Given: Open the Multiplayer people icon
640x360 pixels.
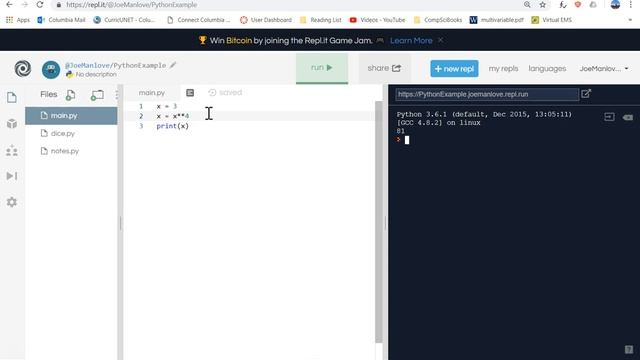Looking at the screenshot, I should (x=12, y=151).
